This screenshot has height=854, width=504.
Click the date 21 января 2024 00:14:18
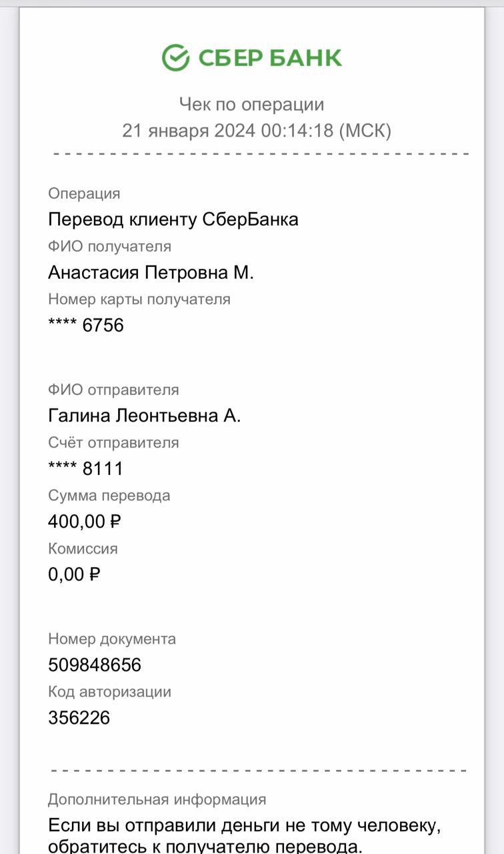coord(227,131)
